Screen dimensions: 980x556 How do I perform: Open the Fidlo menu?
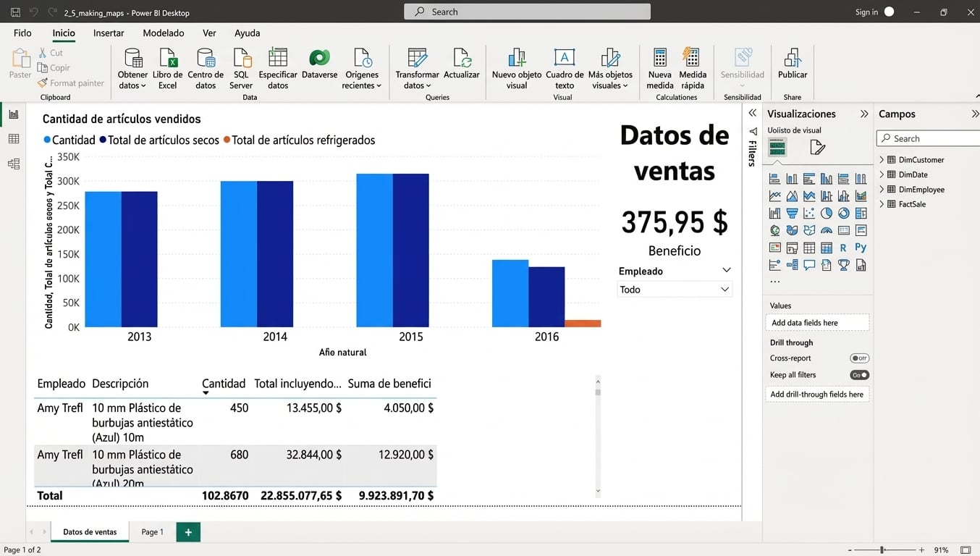coord(22,33)
